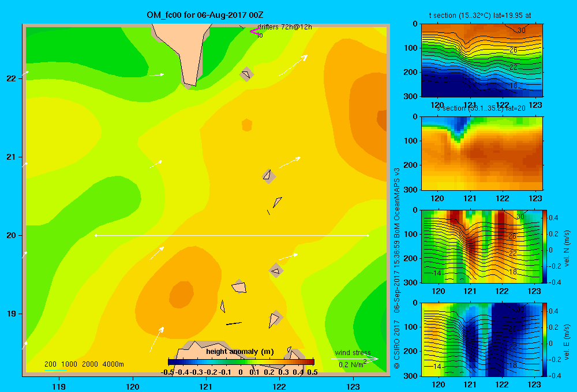Click longitude tick label 121 on main map
The width and height of the screenshot is (577, 392).
tap(206, 386)
